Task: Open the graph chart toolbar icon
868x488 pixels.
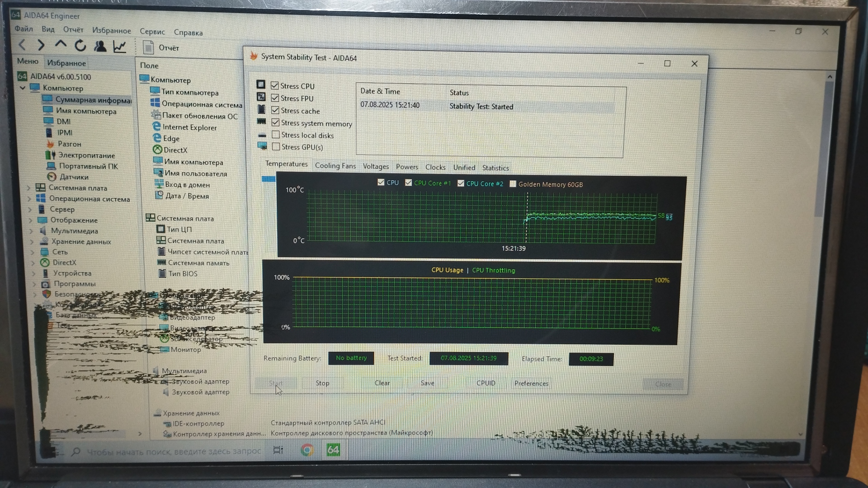Action: click(119, 47)
